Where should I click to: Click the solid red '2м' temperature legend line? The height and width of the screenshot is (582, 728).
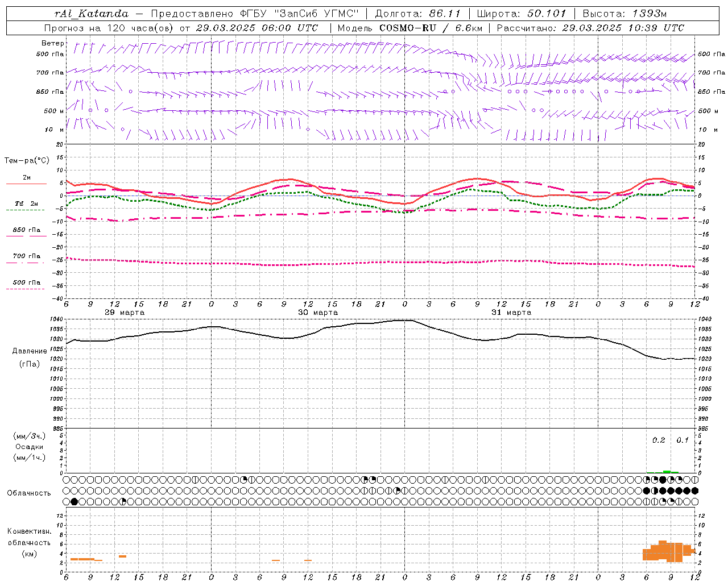click(26, 184)
